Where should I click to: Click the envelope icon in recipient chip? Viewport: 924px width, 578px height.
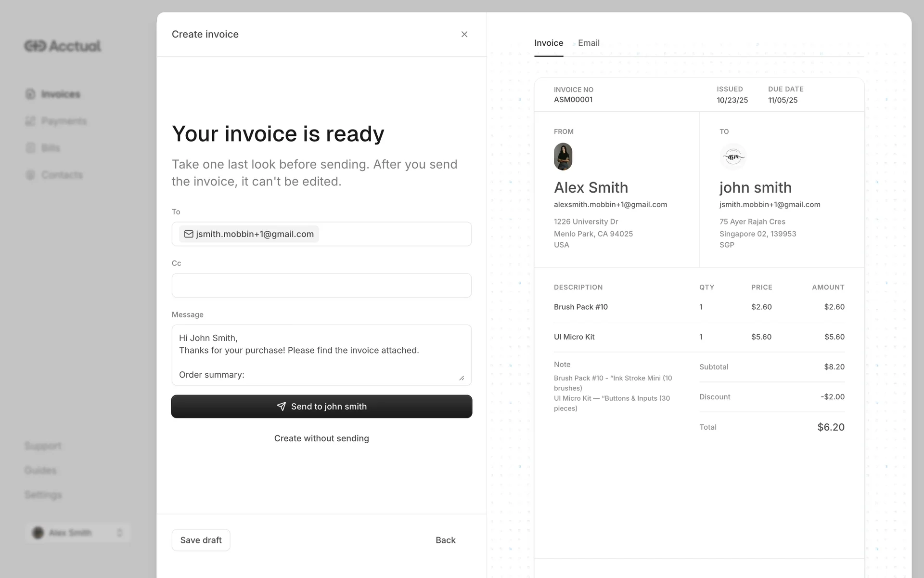coord(189,234)
